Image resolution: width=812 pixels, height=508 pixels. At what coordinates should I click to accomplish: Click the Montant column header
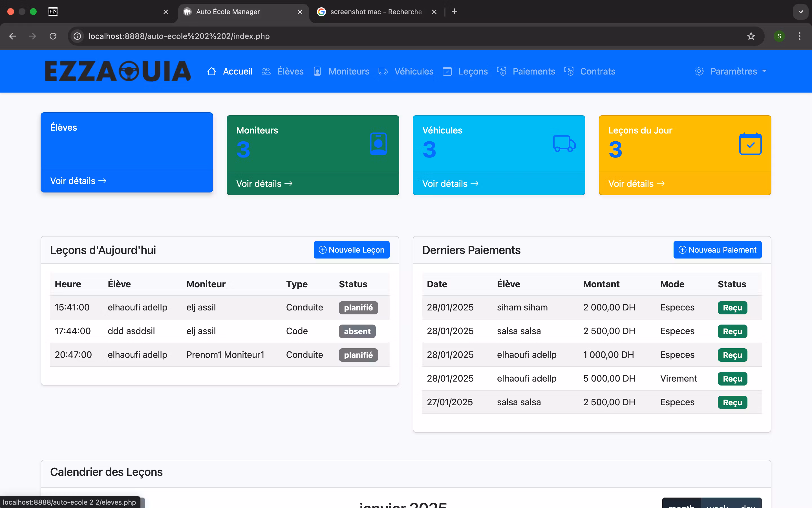[601, 284]
